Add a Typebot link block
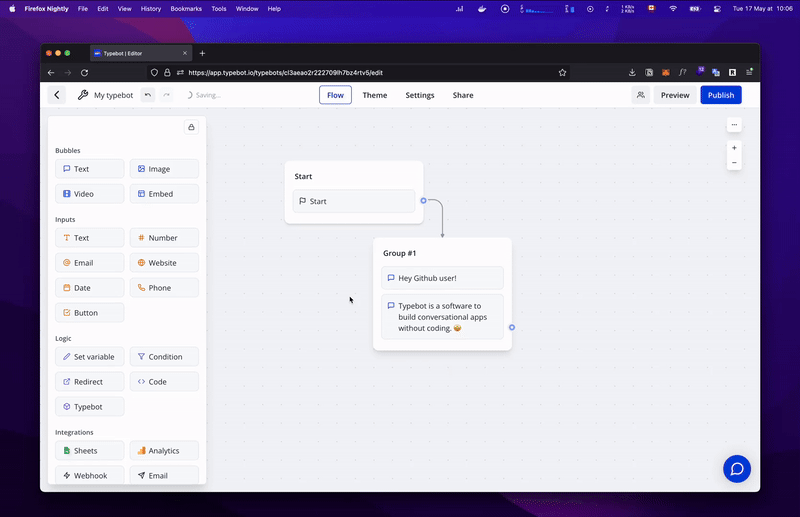This screenshot has height=517, width=800. [x=89, y=407]
